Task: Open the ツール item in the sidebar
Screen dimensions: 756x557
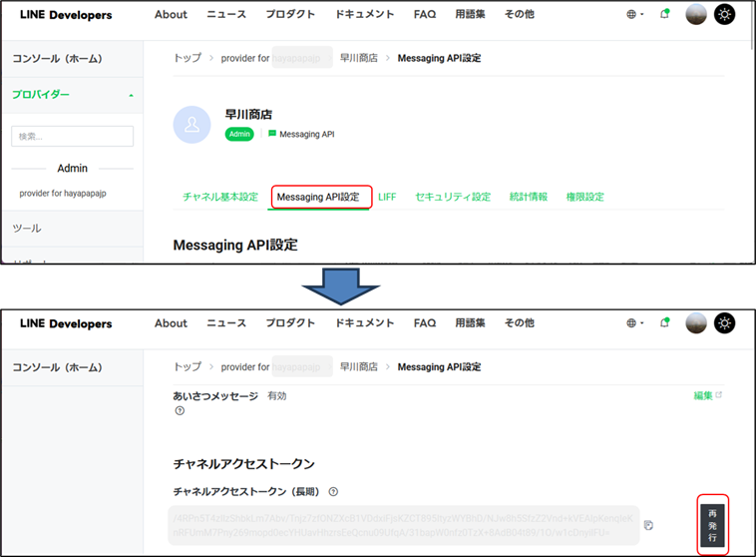Action: pyautogui.click(x=27, y=229)
